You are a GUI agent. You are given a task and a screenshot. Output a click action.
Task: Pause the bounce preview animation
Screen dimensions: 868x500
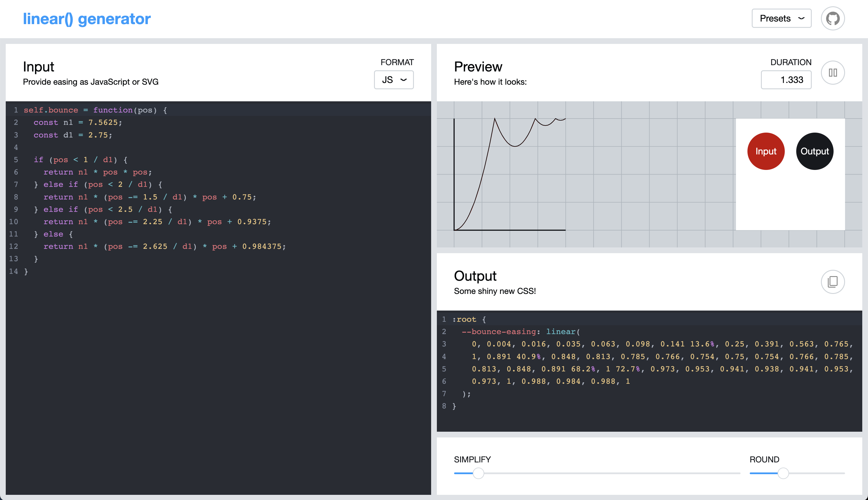click(832, 72)
